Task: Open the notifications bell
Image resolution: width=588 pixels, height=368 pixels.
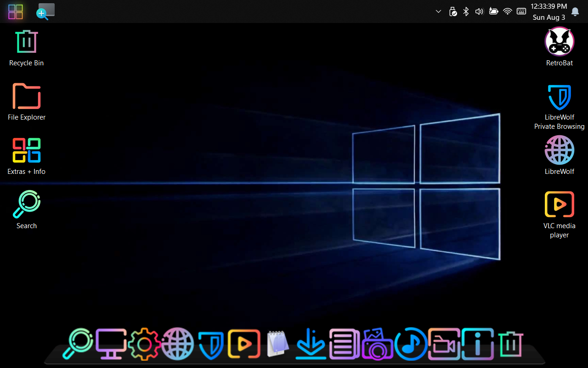Action: click(x=575, y=11)
